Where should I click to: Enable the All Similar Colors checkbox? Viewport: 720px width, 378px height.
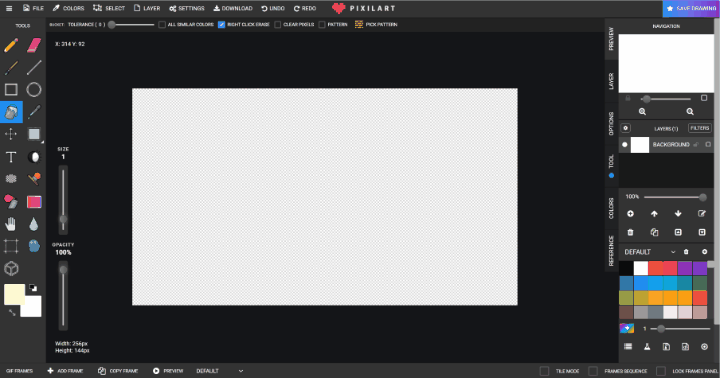tap(162, 24)
